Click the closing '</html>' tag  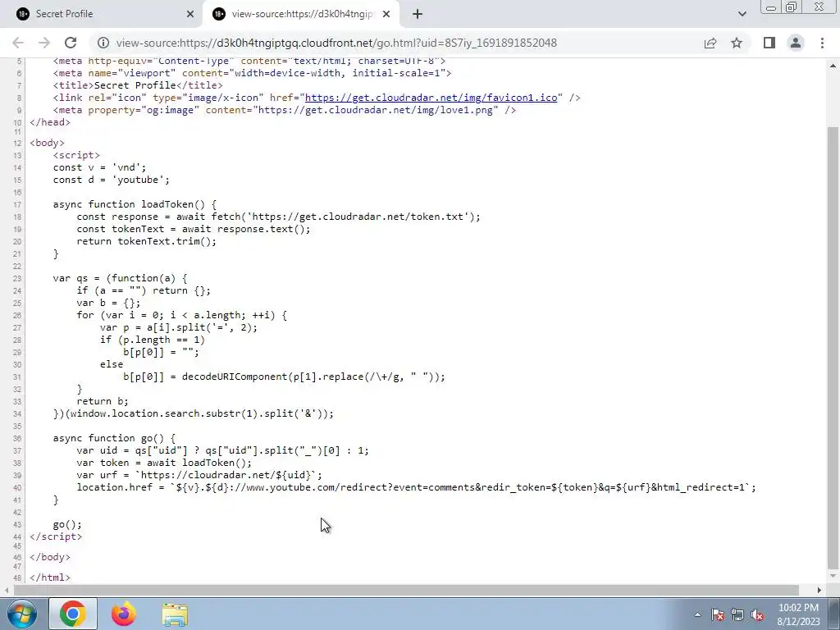(x=50, y=577)
